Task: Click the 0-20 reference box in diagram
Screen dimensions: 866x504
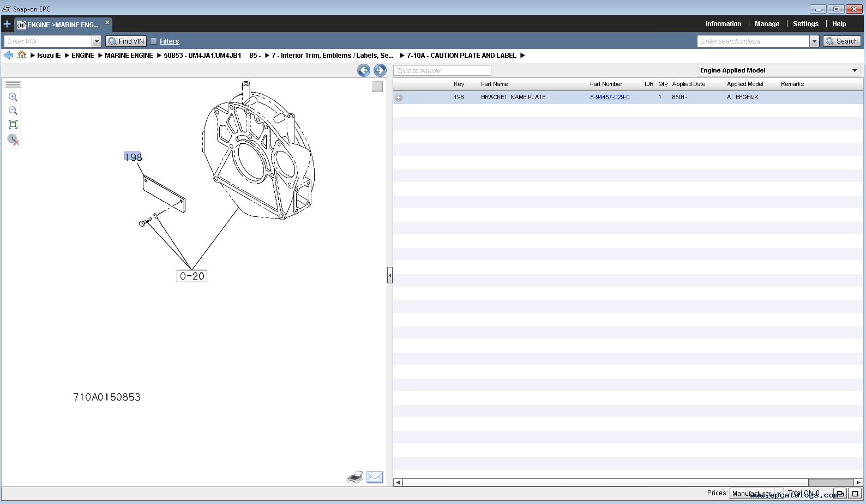Action: [x=192, y=276]
